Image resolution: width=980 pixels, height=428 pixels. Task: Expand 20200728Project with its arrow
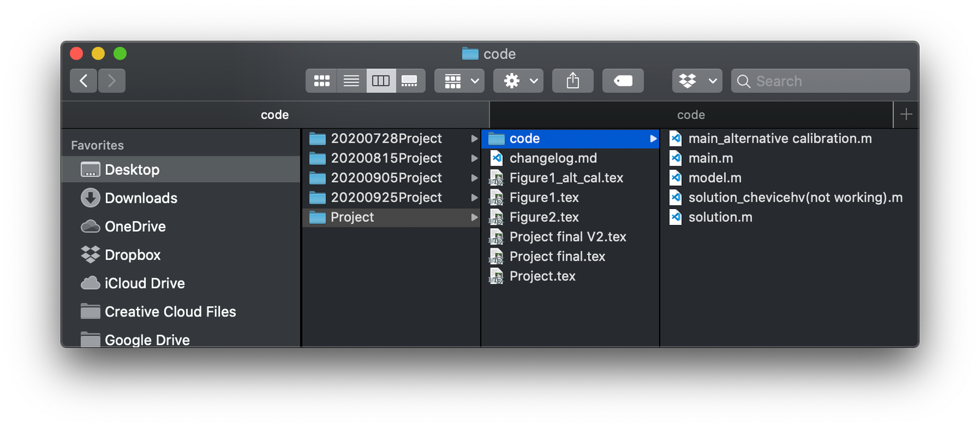(473, 139)
